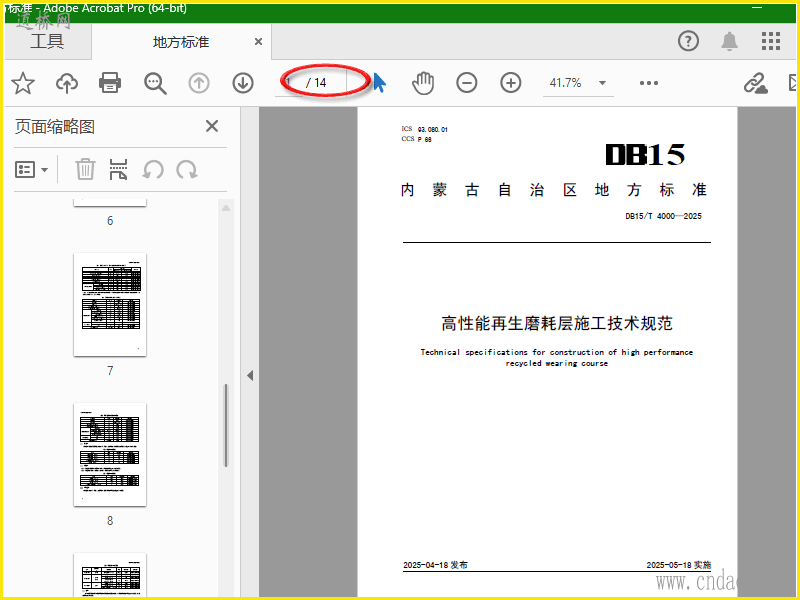Viewport: 800px width, 600px height.
Task: Go to next page arrow
Action: point(243,83)
